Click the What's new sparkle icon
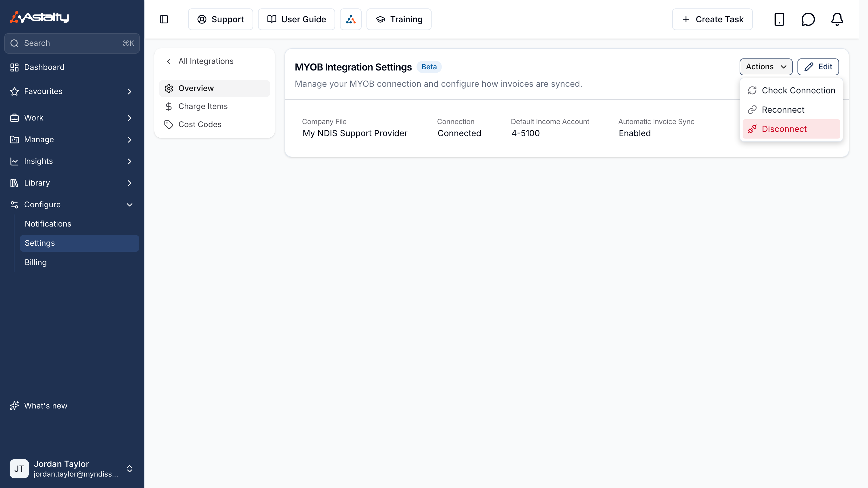868x488 pixels. (x=14, y=406)
